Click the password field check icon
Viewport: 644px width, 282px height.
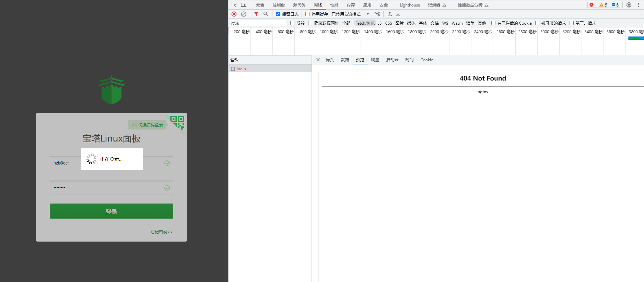[167, 188]
